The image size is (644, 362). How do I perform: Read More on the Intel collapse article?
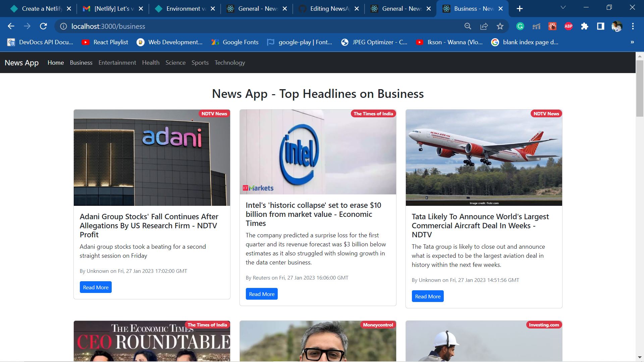point(262,294)
